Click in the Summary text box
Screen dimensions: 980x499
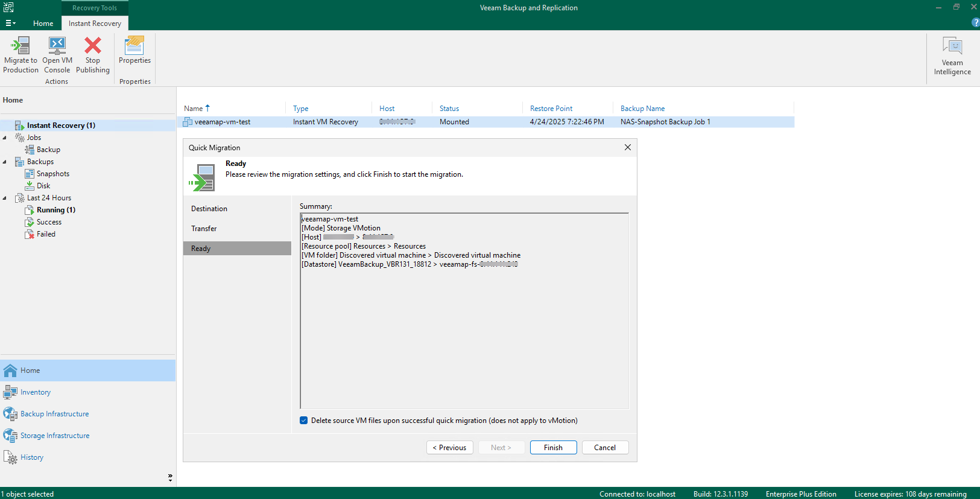point(464,311)
